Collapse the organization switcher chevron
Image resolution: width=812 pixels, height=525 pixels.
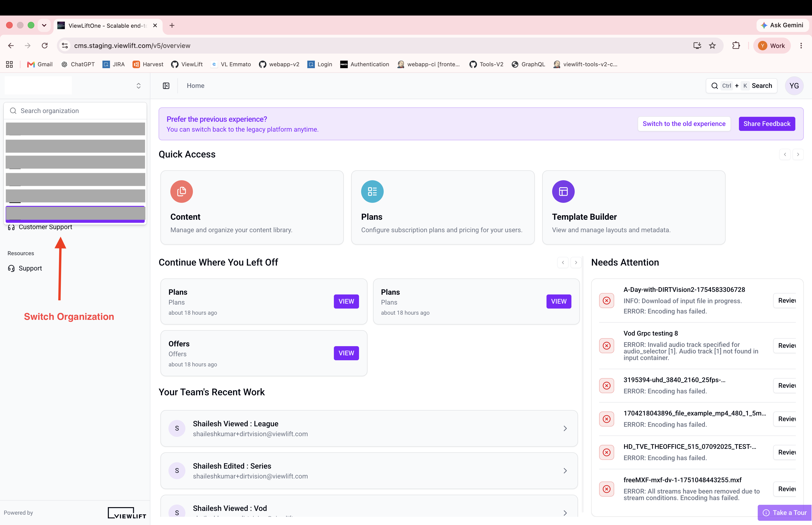138,86
